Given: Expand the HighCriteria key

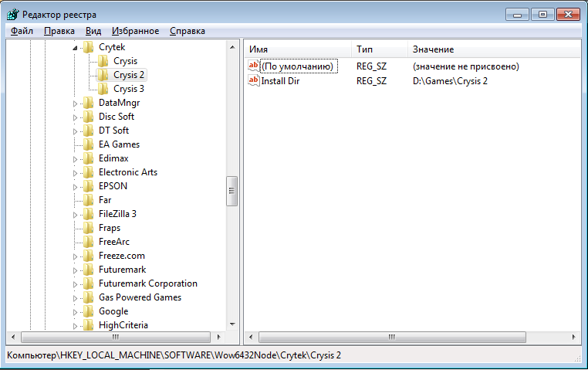Looking at the screenshot, I should coord(75,326).
